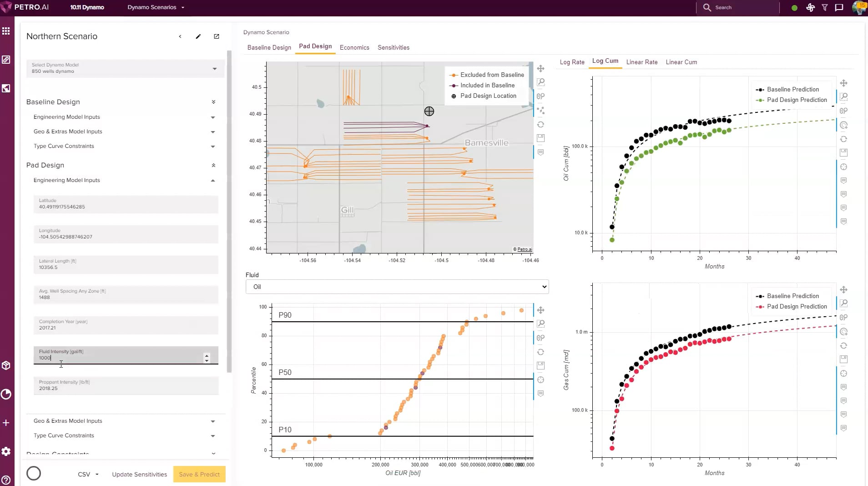Reset the Oil Cum chart view
This screenshot has height=486, width=868.
coord(843,139)
